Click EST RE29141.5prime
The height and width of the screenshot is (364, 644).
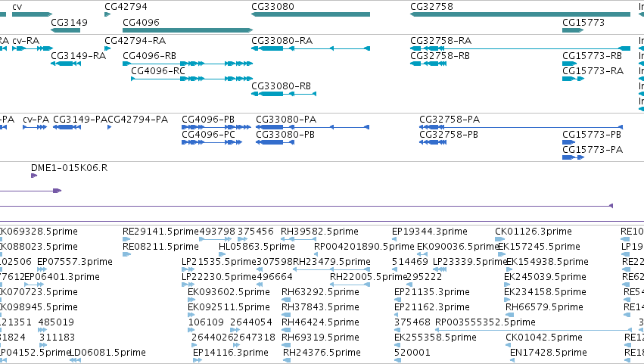coord(126,239)
